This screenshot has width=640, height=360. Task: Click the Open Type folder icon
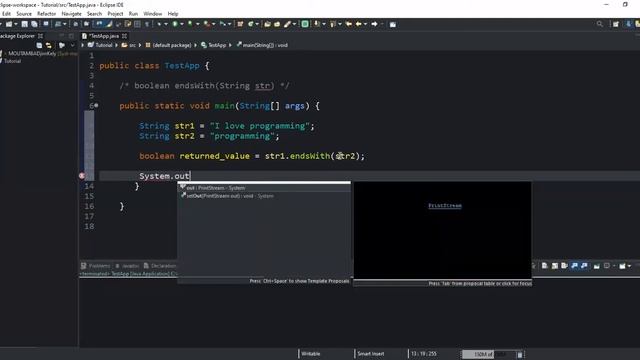coord(267,24)
